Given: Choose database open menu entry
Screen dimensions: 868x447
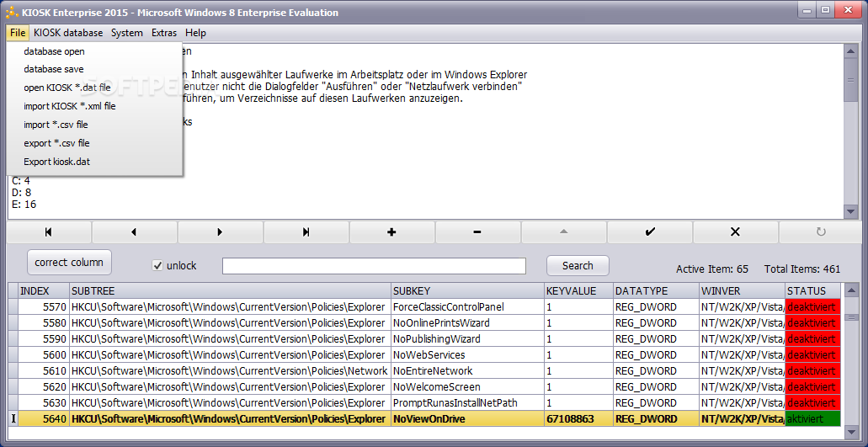Looking at the screenshot, I should (x=94, y=51).
